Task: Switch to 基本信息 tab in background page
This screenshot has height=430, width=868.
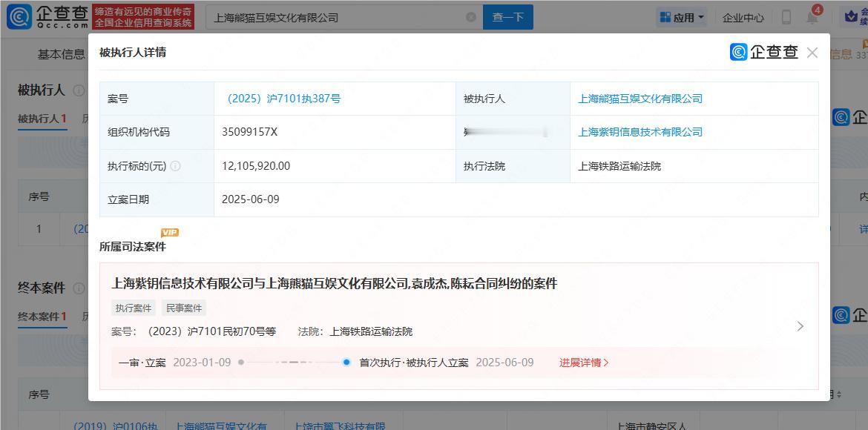Action: 61,54
